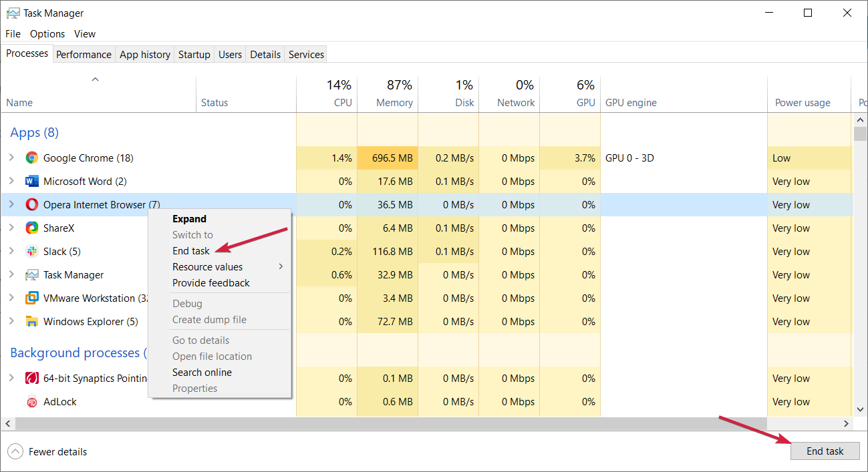
Task: Switch to the Users tab
Action: point(230,55)
